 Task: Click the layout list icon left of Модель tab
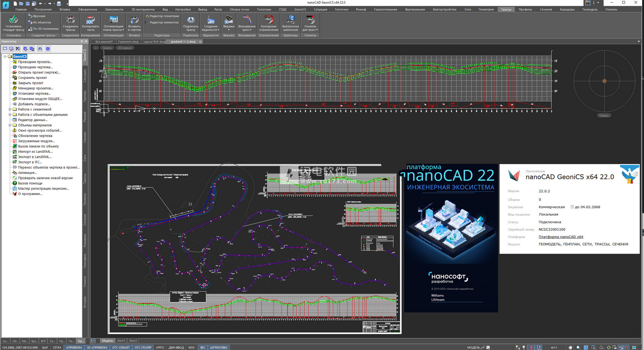tap(93, 341)
